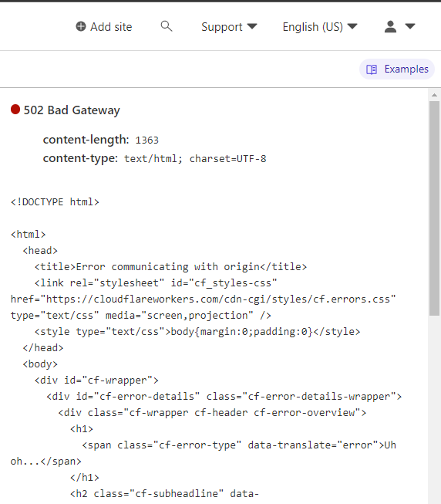Open the Support dropdown menu

click(x=229, y=27)
